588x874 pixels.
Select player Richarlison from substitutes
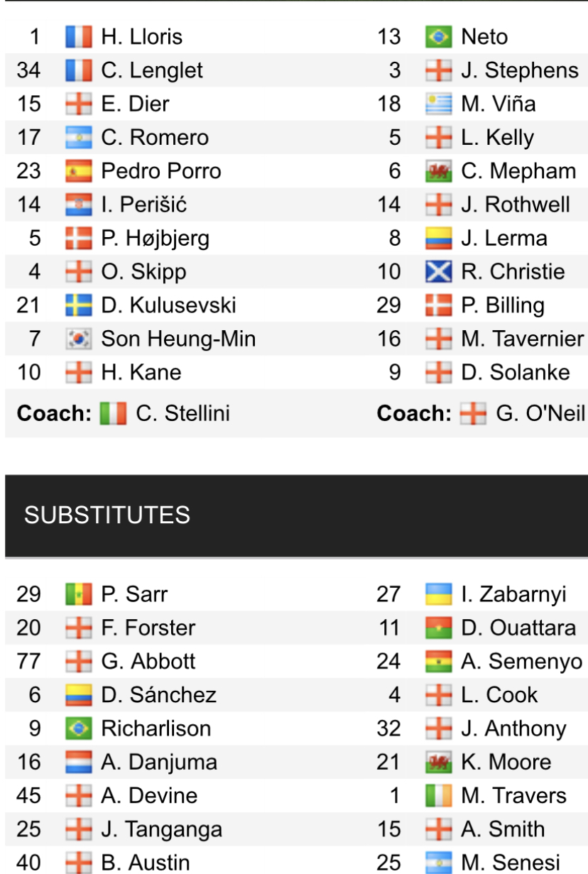tap(156, 728)
